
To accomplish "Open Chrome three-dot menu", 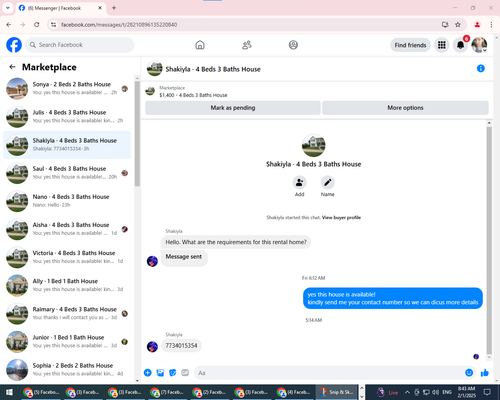I will point(491,24).
